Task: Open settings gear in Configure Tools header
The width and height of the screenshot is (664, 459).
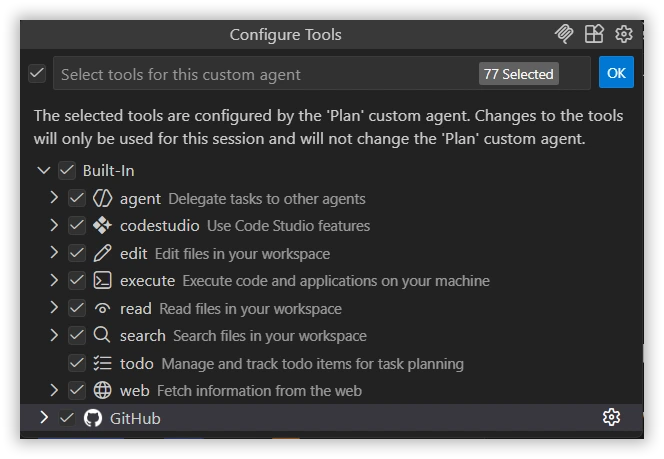Action: [624, 34]
